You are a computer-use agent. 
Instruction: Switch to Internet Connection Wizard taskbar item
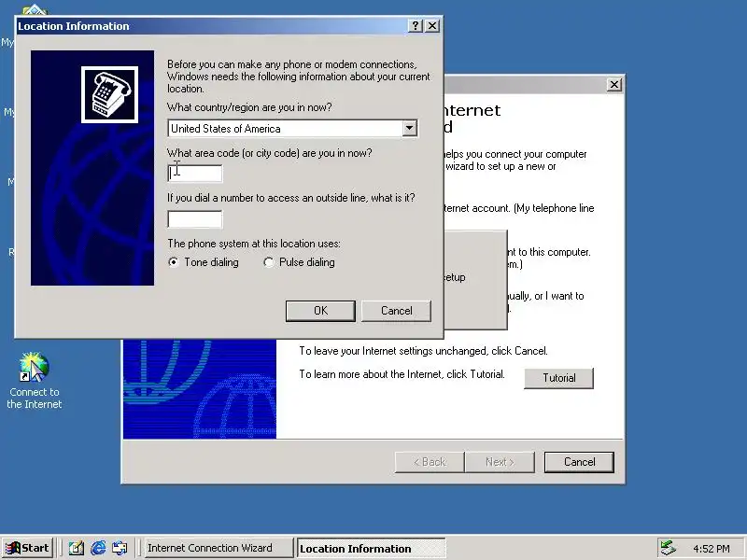tap(218, 548)
